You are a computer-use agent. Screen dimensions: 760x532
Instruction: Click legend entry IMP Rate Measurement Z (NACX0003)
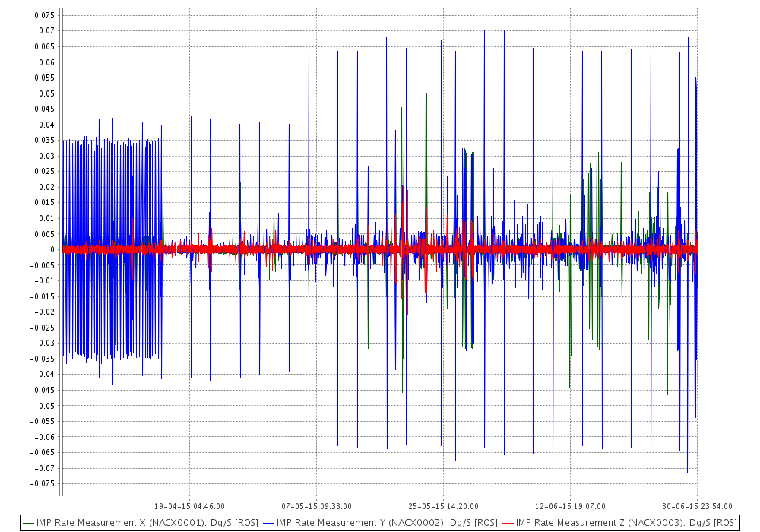coord(619,523)
